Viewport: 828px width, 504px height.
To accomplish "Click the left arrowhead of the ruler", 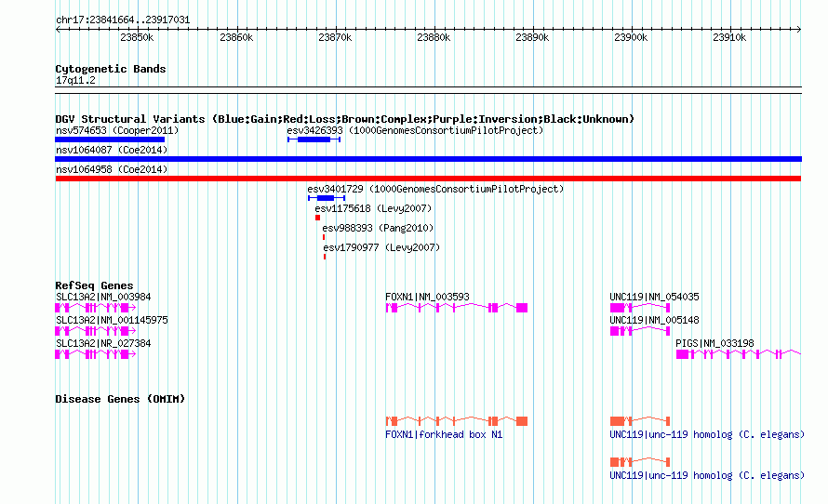I will pos(58,29).
